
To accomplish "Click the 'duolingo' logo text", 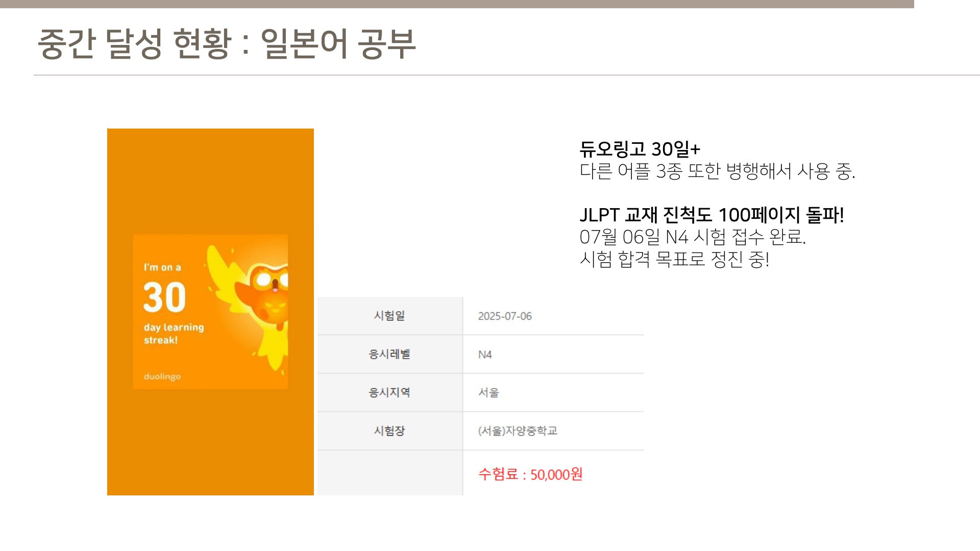I will click(x=162, y=377).
